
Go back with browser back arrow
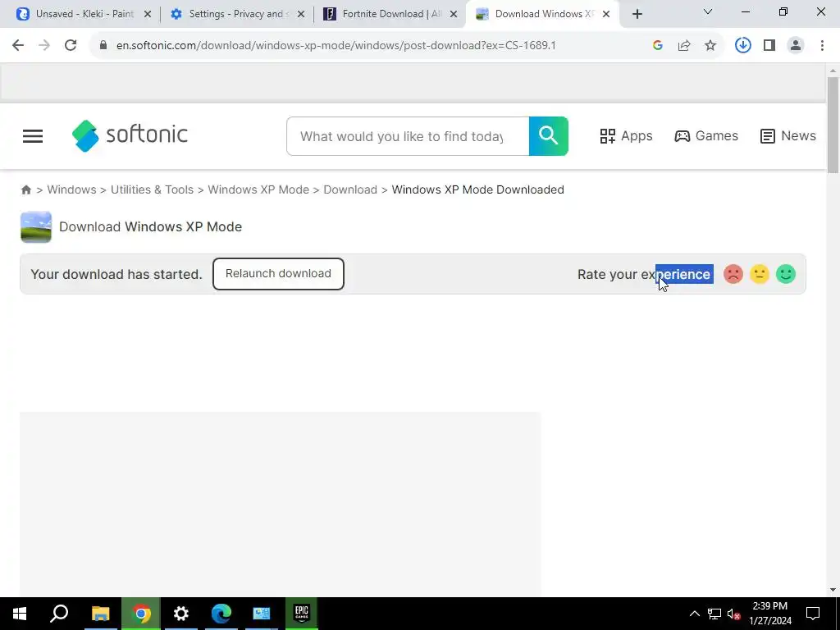pyautogui.click(x=18, y=46)
